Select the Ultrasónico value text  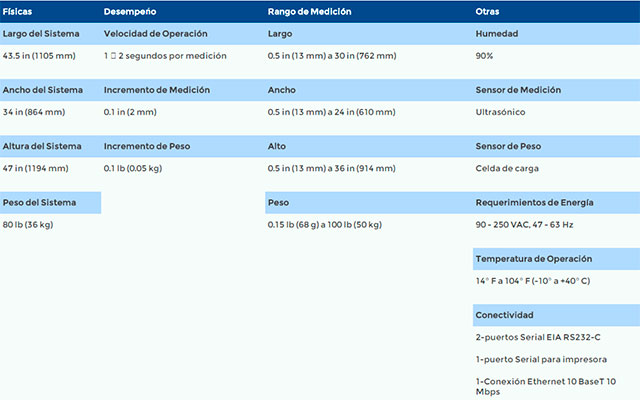(x=500, y=112)
